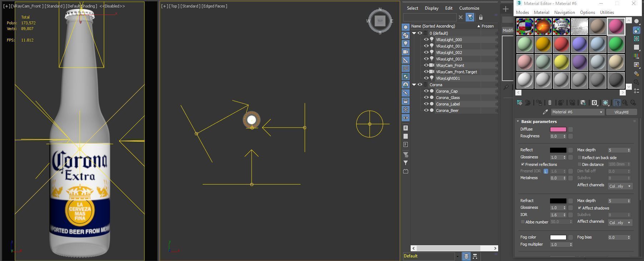The height and width of the screenshot is (261, 644).
Task: Collapse the Corona layer tree
Action: (414, 85)
